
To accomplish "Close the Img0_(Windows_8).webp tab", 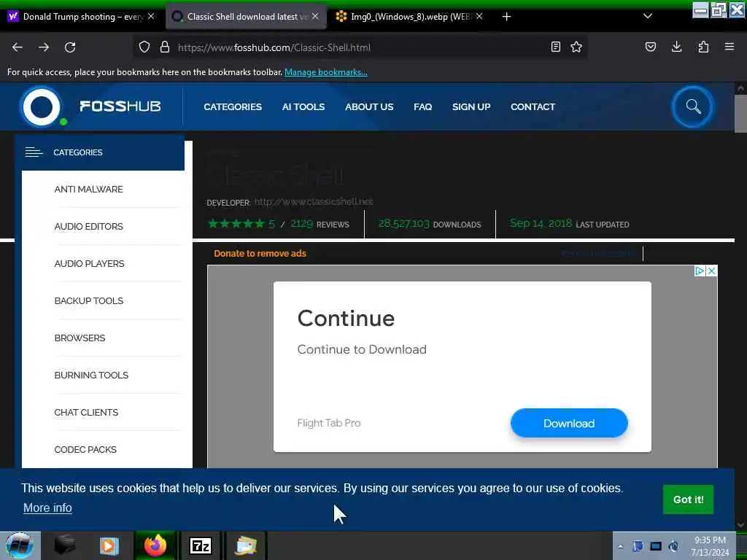I will (479, 16).
